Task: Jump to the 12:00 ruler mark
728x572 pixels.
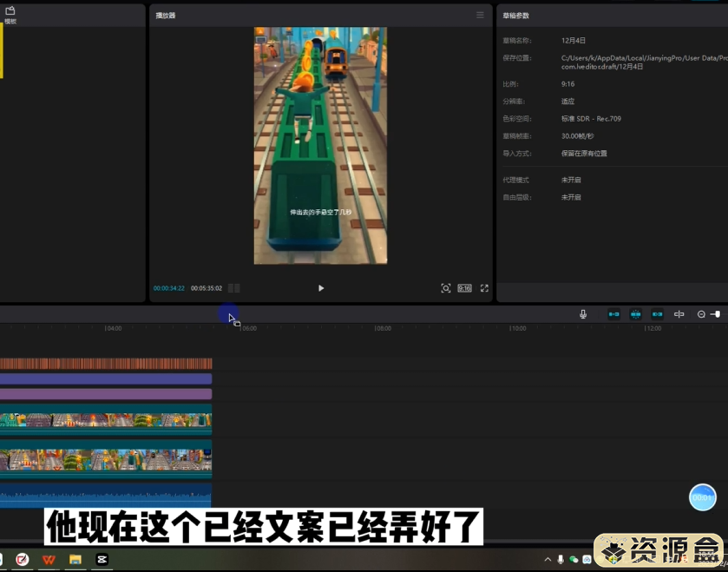Action: click(653, 328)
